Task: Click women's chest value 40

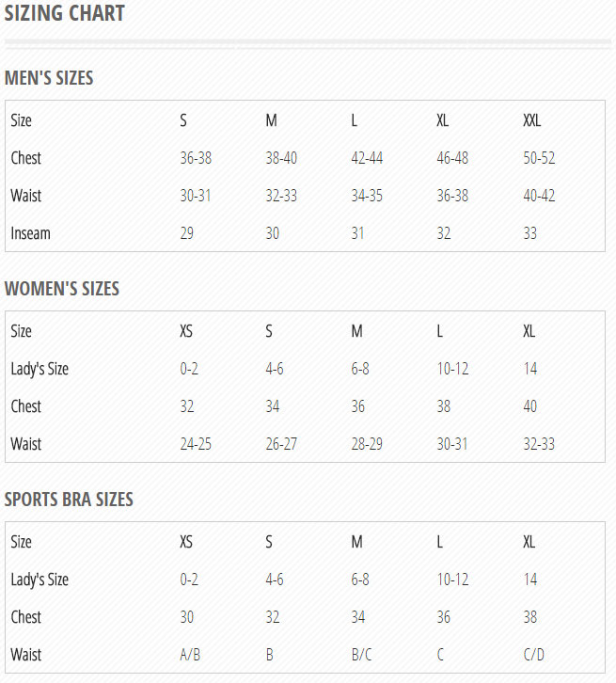Action: coord(529,406)
